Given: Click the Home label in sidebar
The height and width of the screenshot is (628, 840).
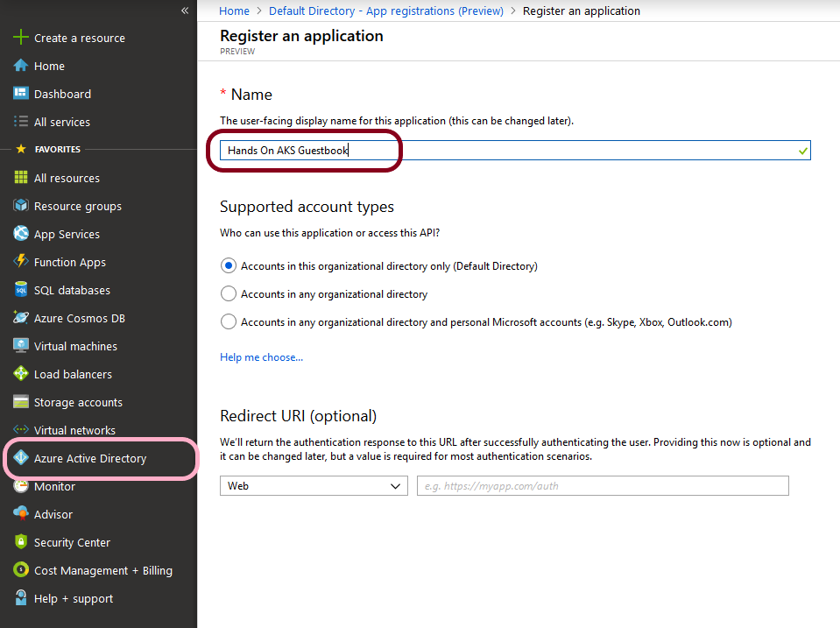Looking at the screenshot, I should coord(49,66).
